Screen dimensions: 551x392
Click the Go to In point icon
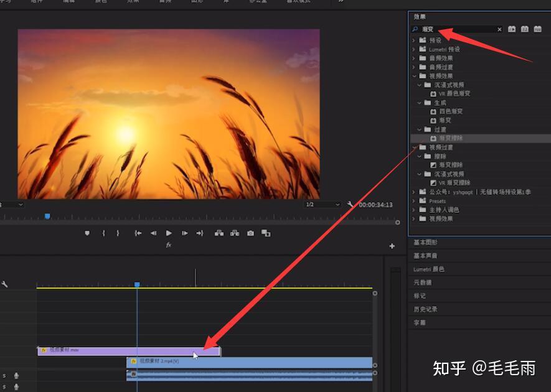pos(139,233)
